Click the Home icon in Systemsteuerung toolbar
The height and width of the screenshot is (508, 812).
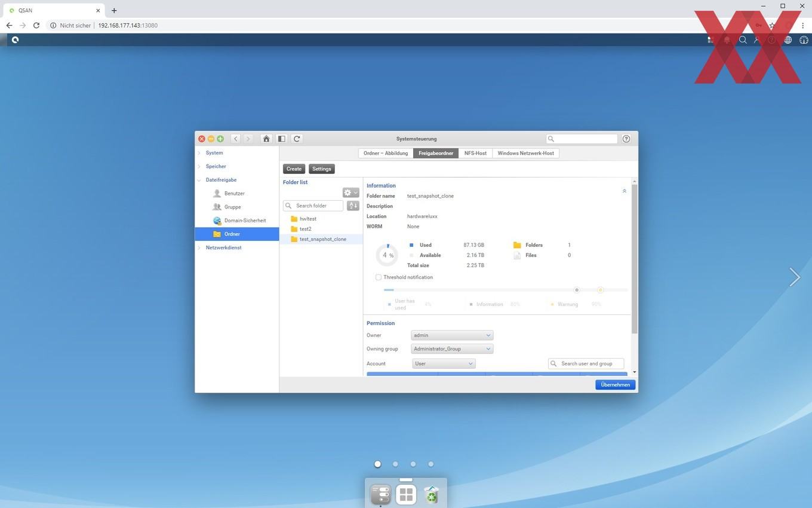(266, 139)
